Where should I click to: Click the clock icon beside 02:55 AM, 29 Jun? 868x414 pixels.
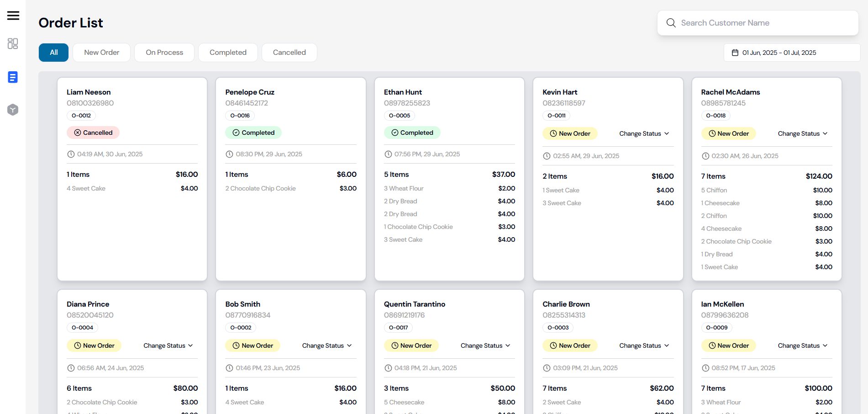[547, 156]
